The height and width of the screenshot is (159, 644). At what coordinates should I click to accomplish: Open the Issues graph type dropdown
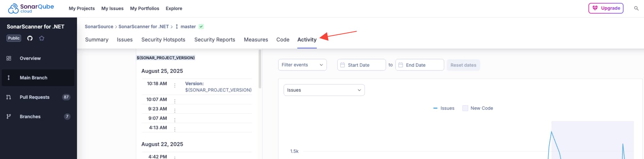click(324, 90)
